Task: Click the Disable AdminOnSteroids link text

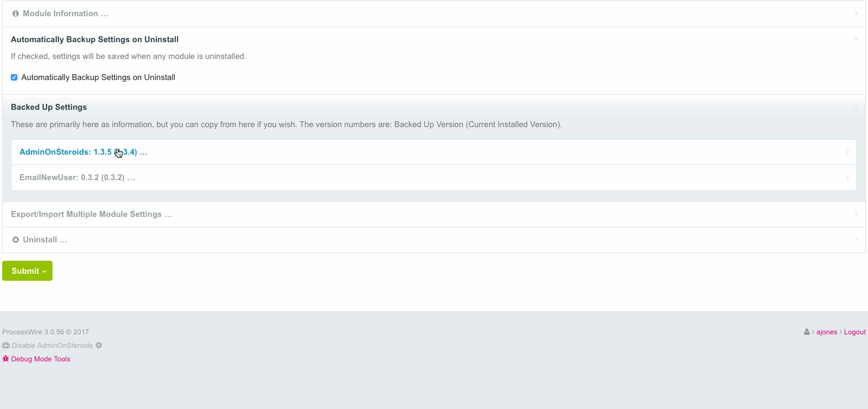Action: (x=52, y=345)
